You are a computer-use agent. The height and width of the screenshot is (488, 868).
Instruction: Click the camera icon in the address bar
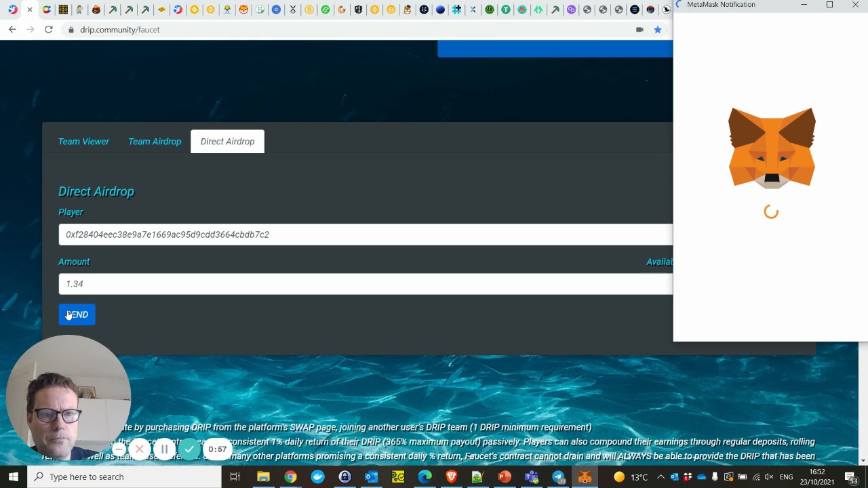coord(639,30)
